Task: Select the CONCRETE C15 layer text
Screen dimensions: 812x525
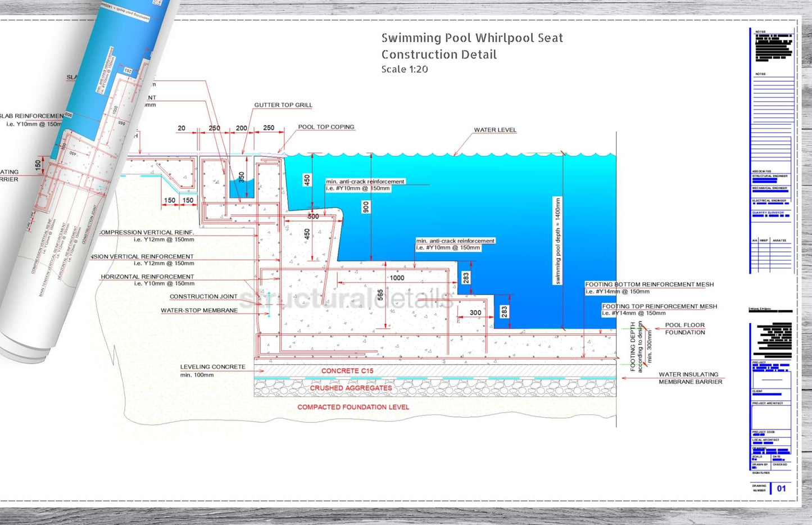Action: [347, 371]
